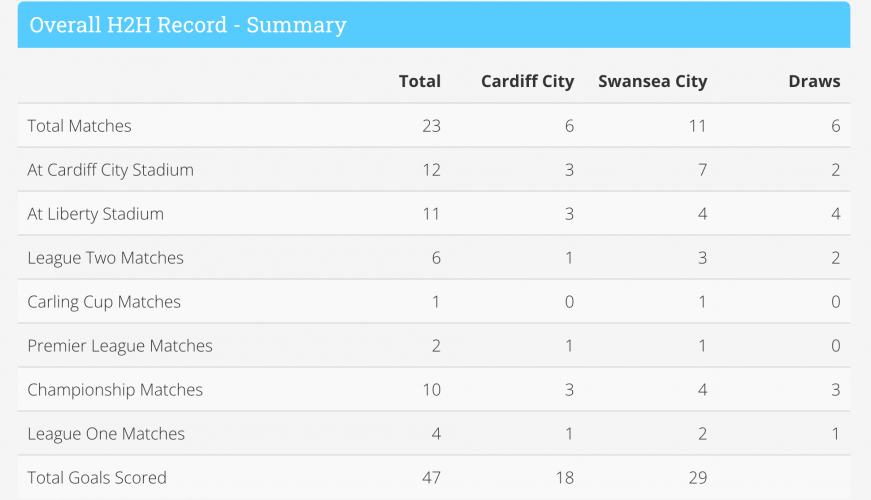Click the total matches value of 23
This screenshot has height=500, width=871.
tap(431, 126)
